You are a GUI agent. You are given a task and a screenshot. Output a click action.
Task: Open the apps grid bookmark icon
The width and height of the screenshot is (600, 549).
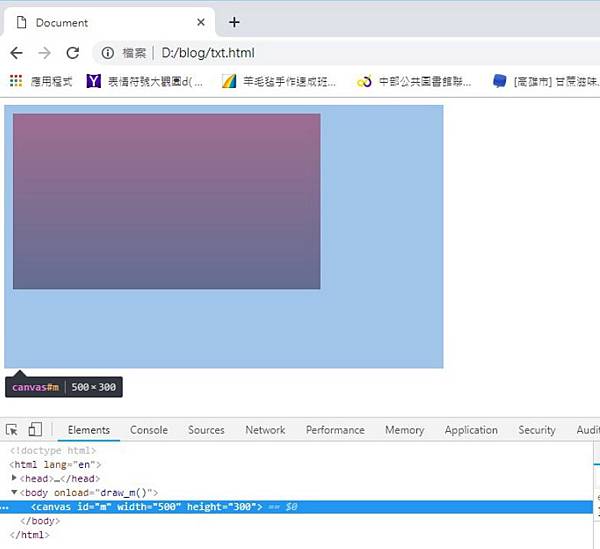coord(16,82)
